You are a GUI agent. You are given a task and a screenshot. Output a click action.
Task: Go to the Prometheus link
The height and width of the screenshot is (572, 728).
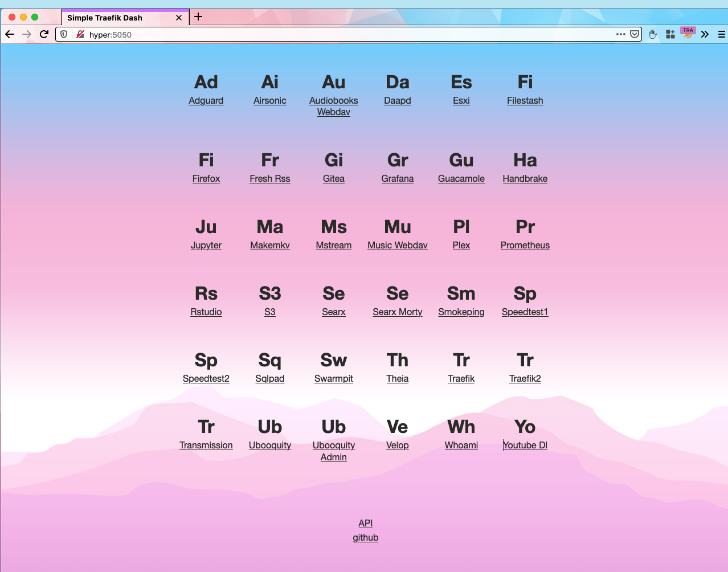coord(525,245)
